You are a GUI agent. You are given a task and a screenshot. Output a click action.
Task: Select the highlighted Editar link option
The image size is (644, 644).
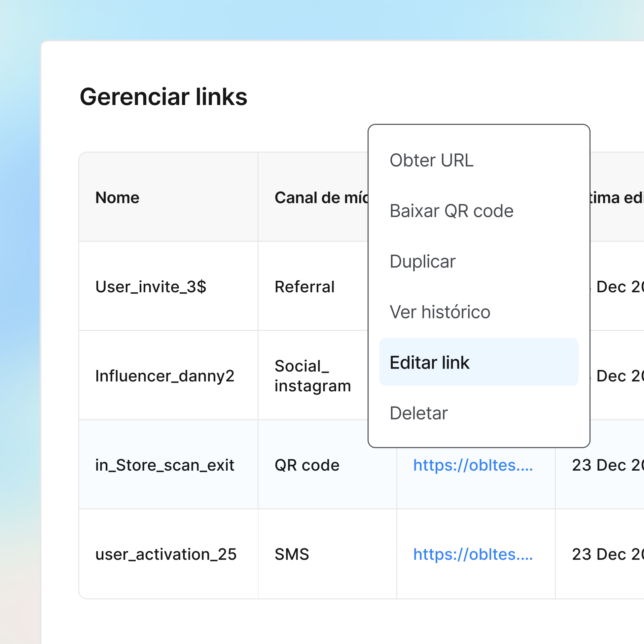429,362
